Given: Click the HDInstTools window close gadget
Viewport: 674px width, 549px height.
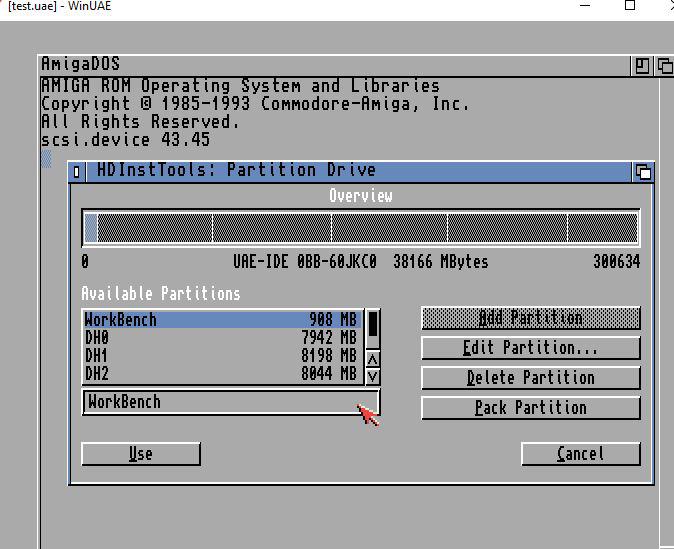Looking at the screenshot, I should pyautogui.click(x=77, y=172).
